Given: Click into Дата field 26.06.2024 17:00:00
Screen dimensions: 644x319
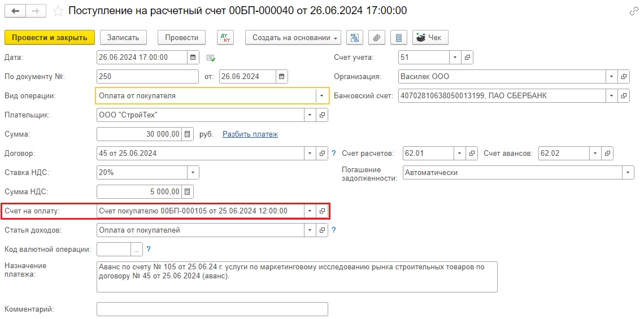Looking at the screenshot, I should (142, 58).
